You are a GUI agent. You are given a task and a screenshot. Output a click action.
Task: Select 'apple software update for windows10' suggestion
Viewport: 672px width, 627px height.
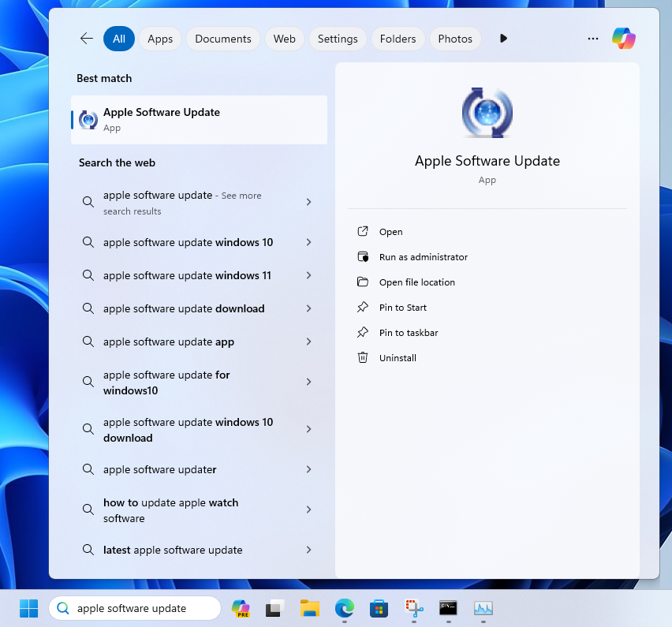point(166,383)
